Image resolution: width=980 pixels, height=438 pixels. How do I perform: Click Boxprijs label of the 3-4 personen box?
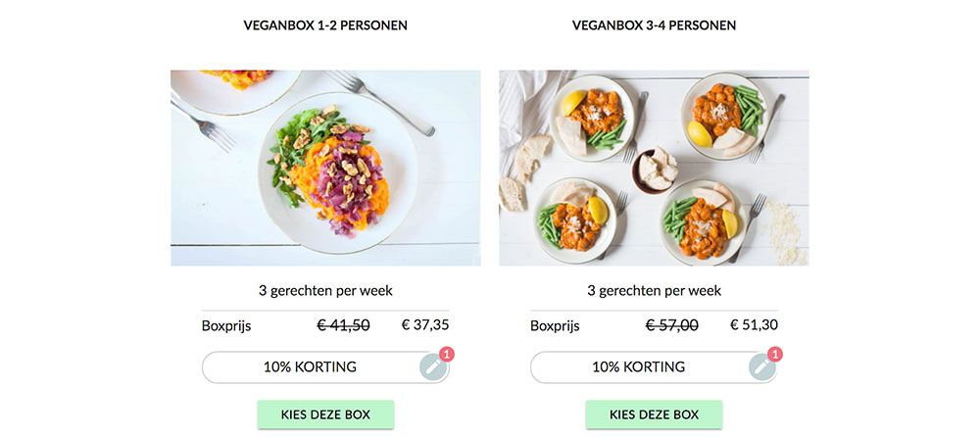click(x=555, y=326)
